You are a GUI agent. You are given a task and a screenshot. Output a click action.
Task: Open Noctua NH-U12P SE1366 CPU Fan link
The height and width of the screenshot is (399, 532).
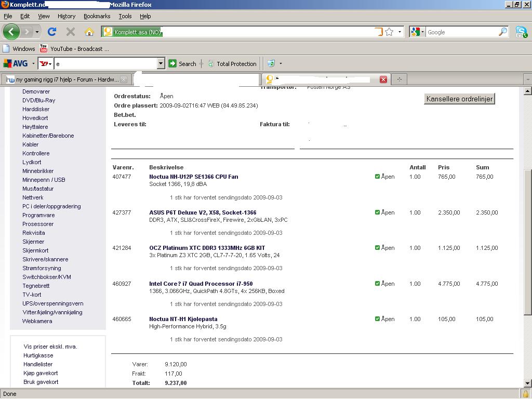coord(193,177)
